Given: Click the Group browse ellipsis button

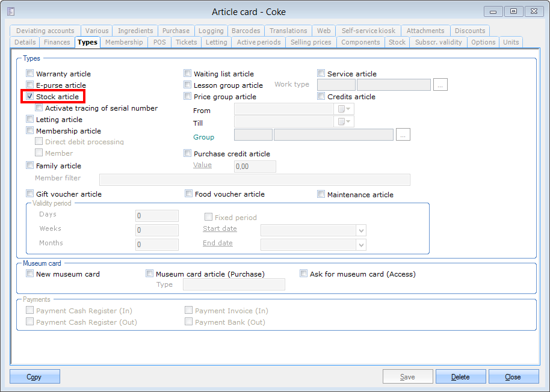Looking at the screenshot, I should tap(403, 135).
